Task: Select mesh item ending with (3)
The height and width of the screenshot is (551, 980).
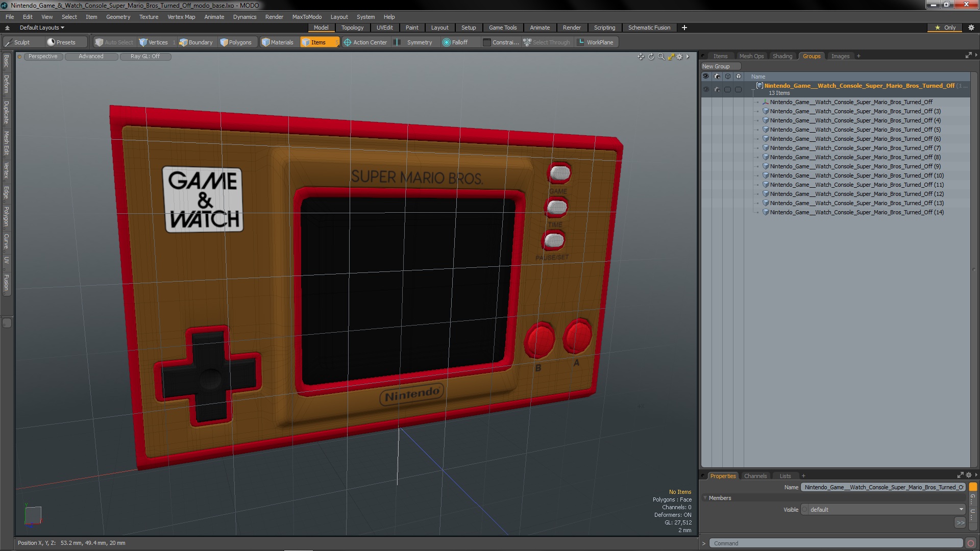Action: tap(854, 111)
